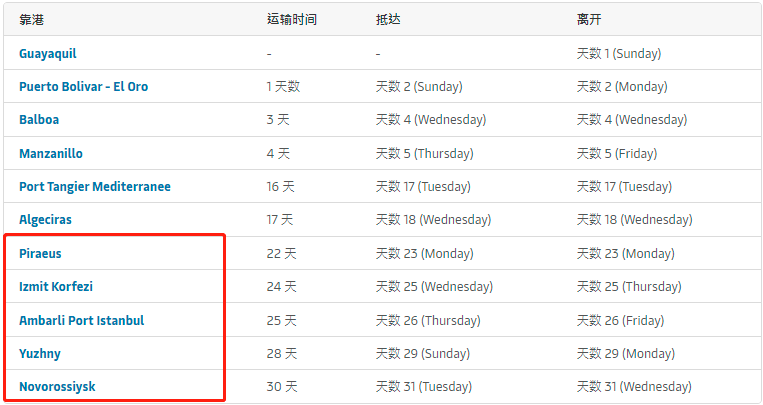Open the Izmit Korfezi port link
The height and width of the screenshot is (405, 763).
pyautogui.click(x=56, y=286)
